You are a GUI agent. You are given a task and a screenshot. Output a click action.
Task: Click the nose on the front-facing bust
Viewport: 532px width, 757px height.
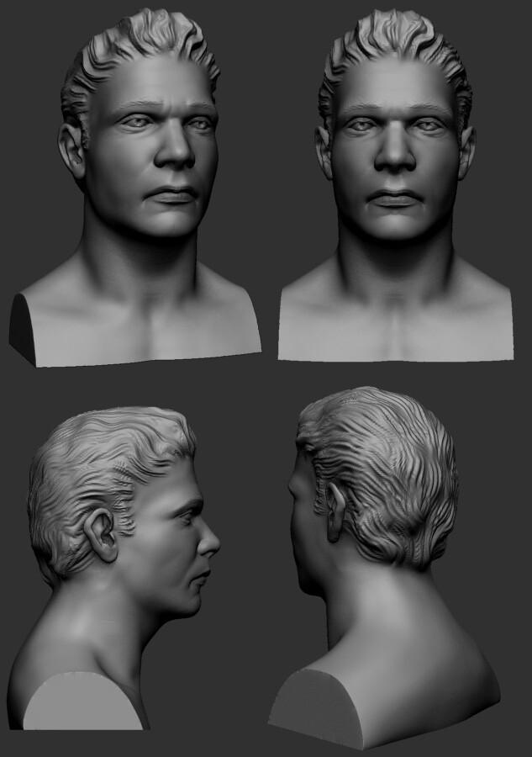pos(393,151)
